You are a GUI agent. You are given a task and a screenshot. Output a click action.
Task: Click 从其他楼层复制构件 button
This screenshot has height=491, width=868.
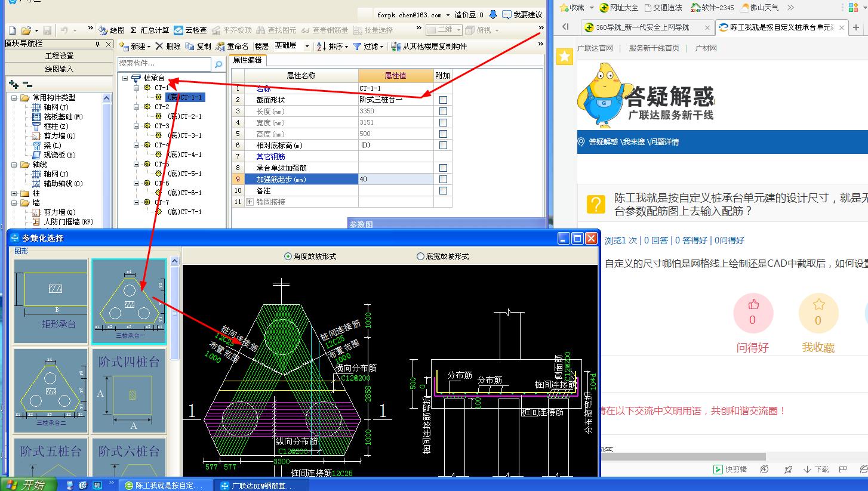point(429,46)
